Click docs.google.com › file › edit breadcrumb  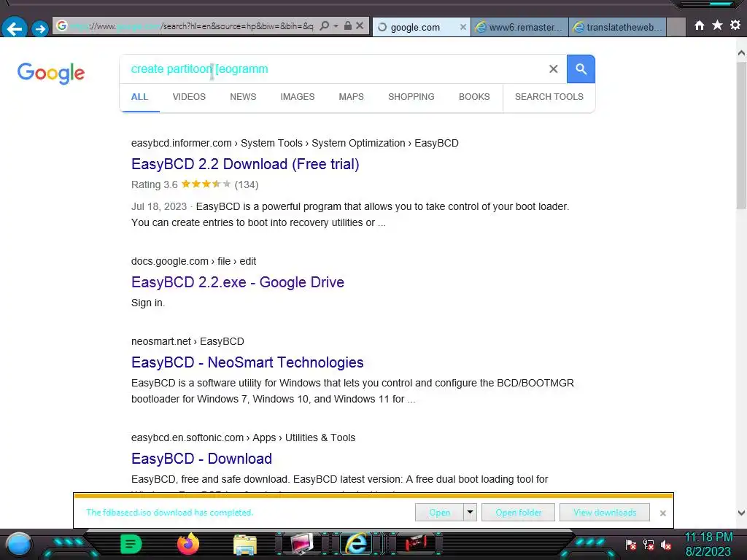[193, 261]
